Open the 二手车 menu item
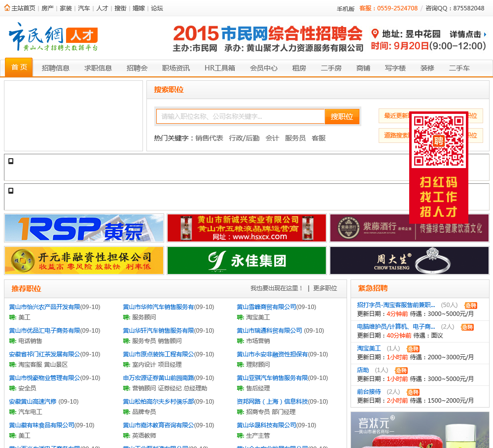493x448 pixels. 459,68
